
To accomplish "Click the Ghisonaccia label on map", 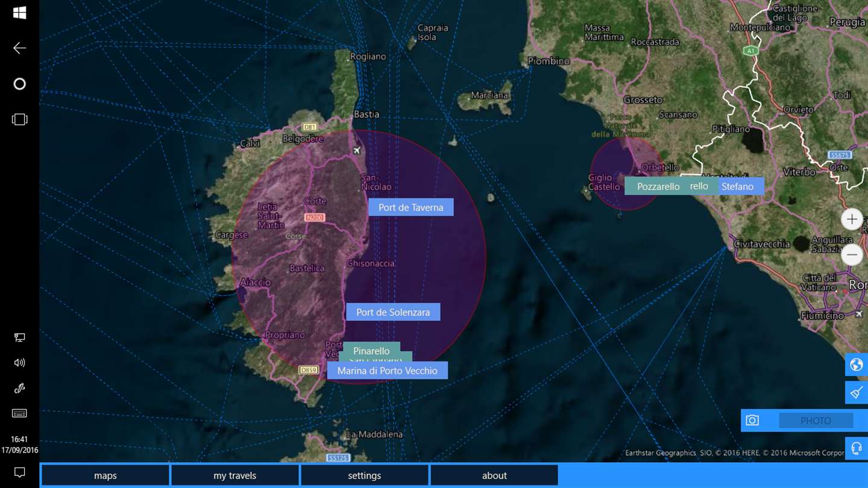I will [x=371, y=263].
